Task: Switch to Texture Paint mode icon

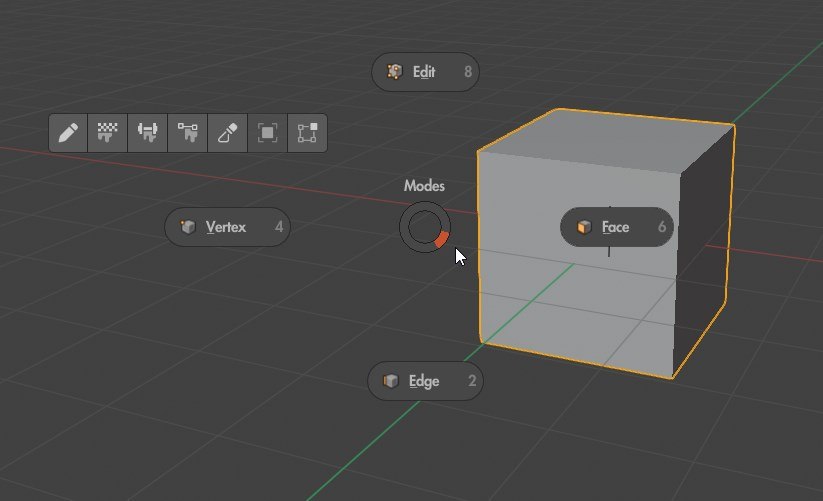Action: (x=108, y=133)
